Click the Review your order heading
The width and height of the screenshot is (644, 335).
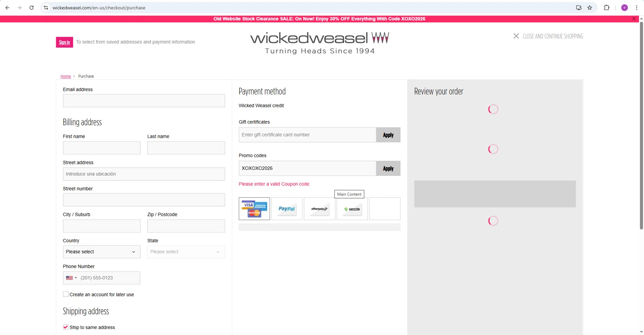pos(438,91)
